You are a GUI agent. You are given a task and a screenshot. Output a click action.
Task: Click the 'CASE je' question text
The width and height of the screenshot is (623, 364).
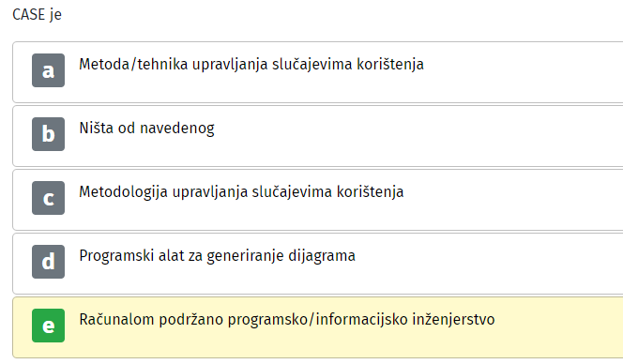point(37,15)
